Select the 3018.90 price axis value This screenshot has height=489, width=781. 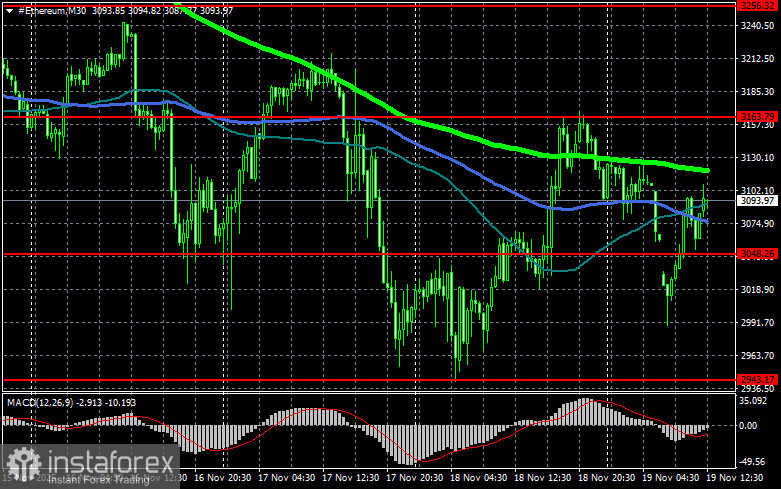click(757, 290)
